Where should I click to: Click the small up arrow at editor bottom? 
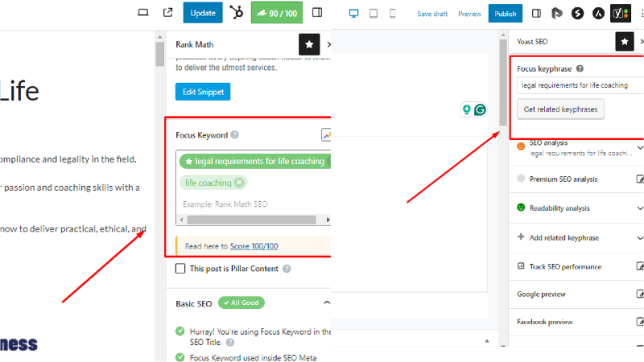click(487, 340)
